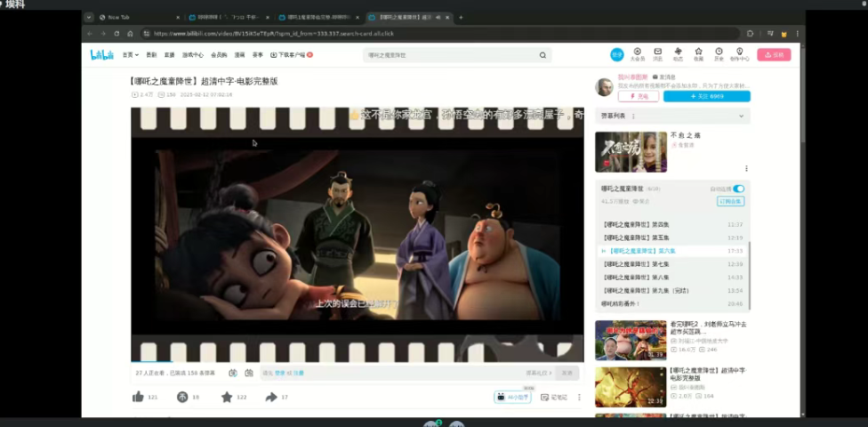This screenshot has width=868, height=427.
Task: Expand the danmaku list panel
Action: (741, 116)
